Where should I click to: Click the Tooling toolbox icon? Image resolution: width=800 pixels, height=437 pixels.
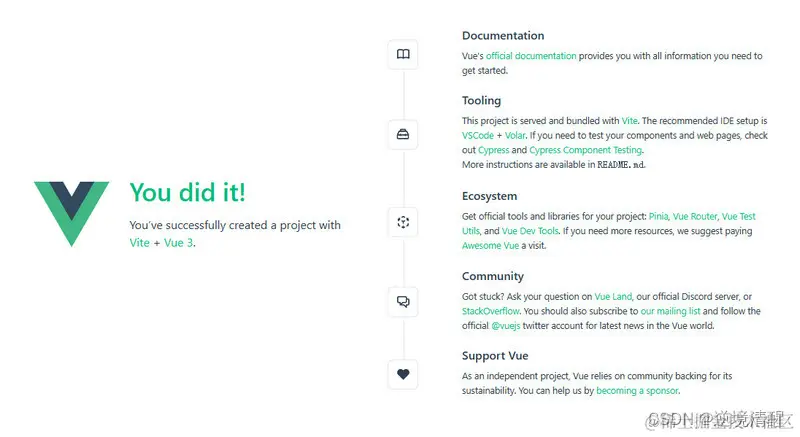coord(403,134)
